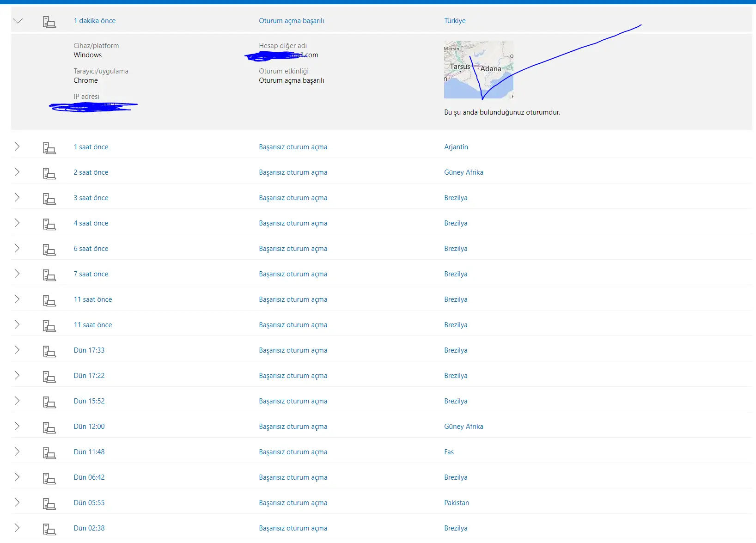Click the 1 dakika önce timestamp
Viewport: 756px width, 543px height.
[x=95, y=21]
